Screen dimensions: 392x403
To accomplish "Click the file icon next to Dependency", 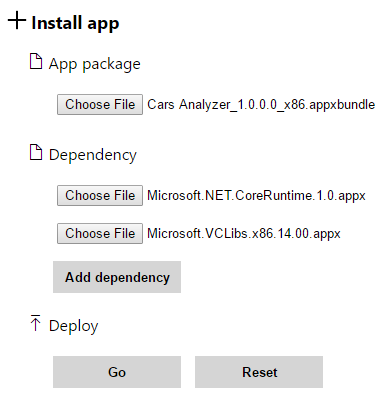I will pyautogui.click(x=36, y=152).
